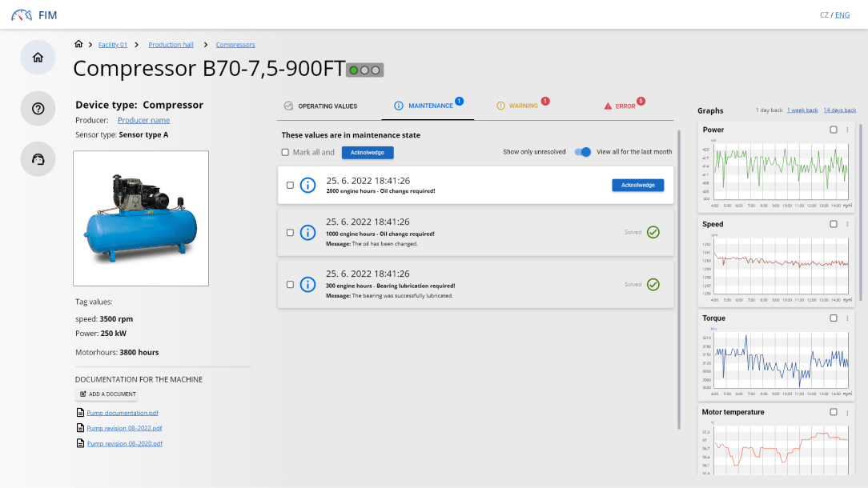Select the 300 engine hours entry checkbox
This screenshot has height=488, width=868.
(x=290, y=284)
